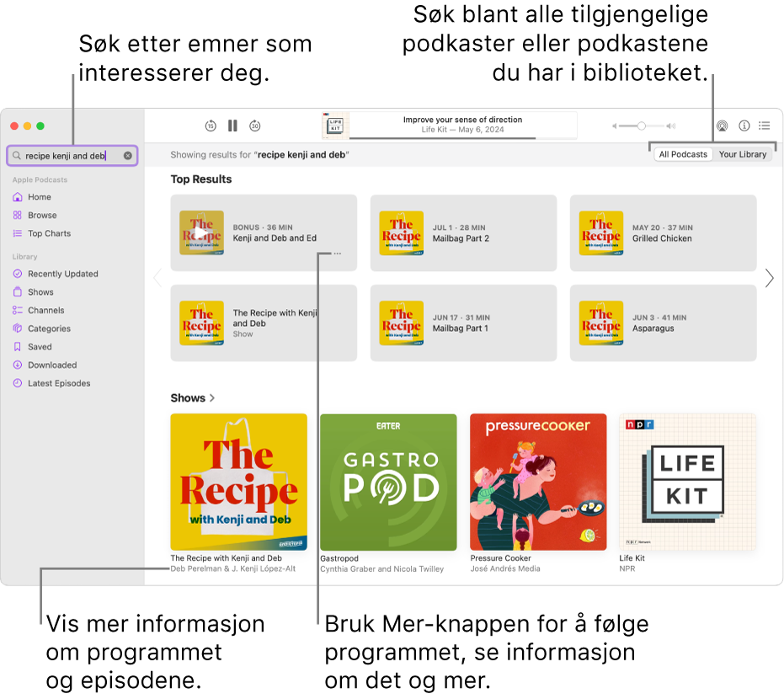784x699 pixels.
Task: Select the All Podcasts search scope
Action: coord(683,154)
